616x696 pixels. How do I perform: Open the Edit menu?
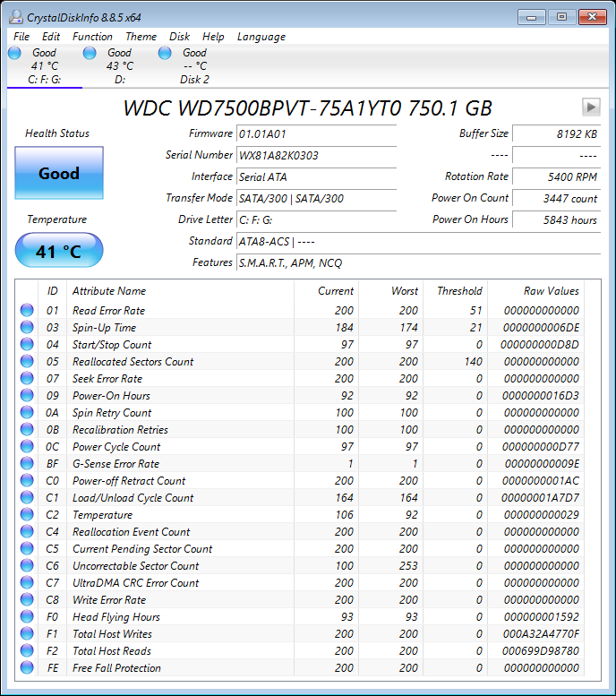(51, 37)
